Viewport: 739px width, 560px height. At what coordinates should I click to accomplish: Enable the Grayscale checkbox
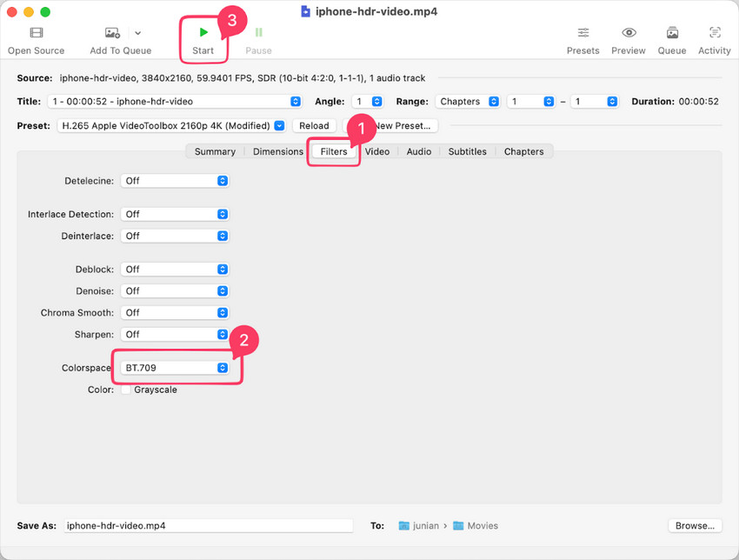(x=126, y=390)
